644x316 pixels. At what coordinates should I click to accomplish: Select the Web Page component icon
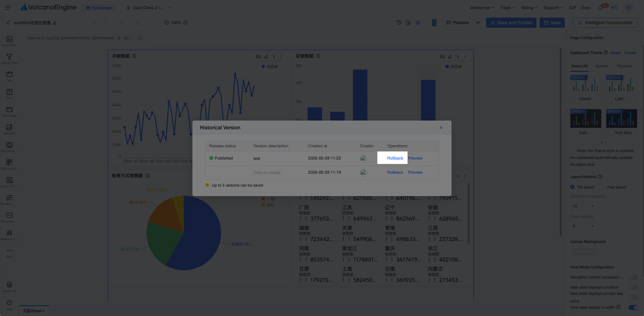(9, 111)
